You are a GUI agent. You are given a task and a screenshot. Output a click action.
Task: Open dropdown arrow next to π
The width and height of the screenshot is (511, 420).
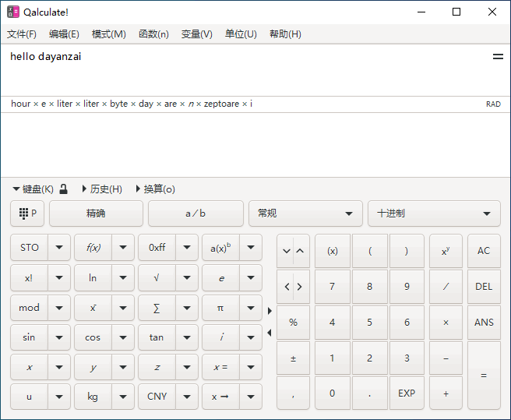(x=251, y=308)
